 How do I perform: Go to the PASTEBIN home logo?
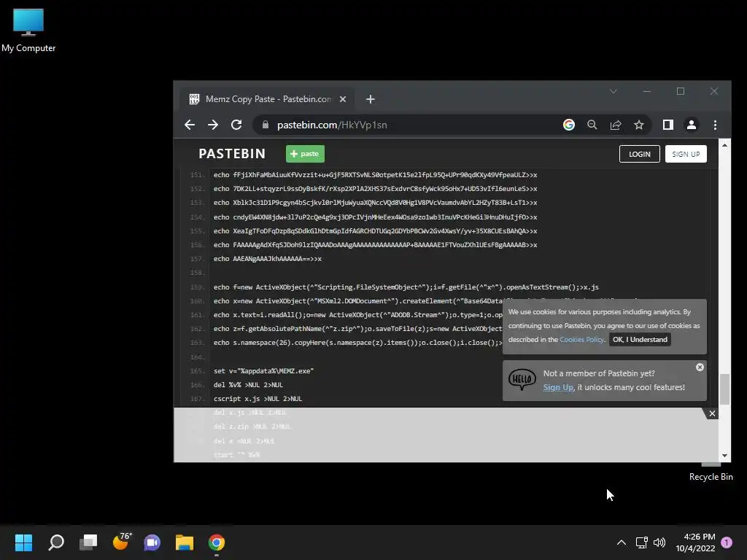232,154
